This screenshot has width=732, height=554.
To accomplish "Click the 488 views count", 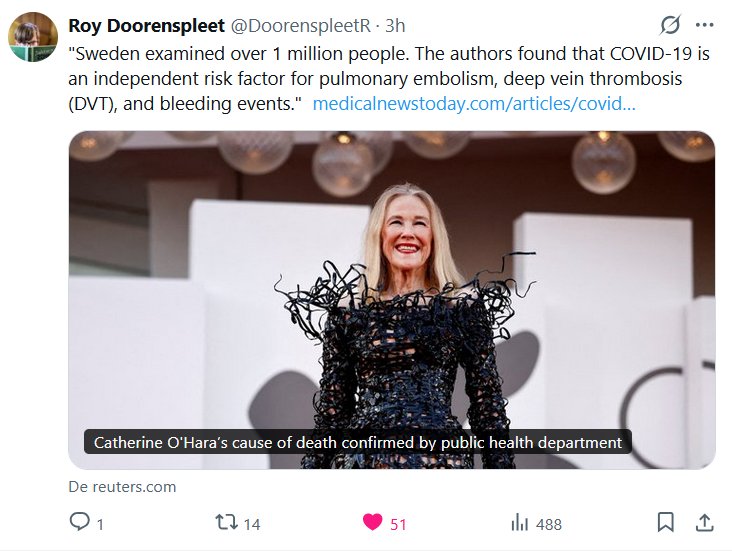I will [x=548, y=523].
